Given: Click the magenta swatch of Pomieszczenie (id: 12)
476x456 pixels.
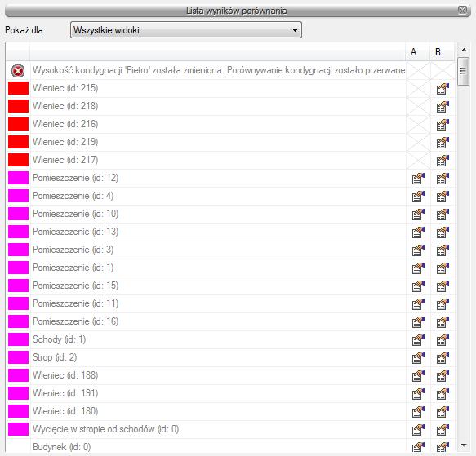Looking at the screenshot, I should coord(18,178).
